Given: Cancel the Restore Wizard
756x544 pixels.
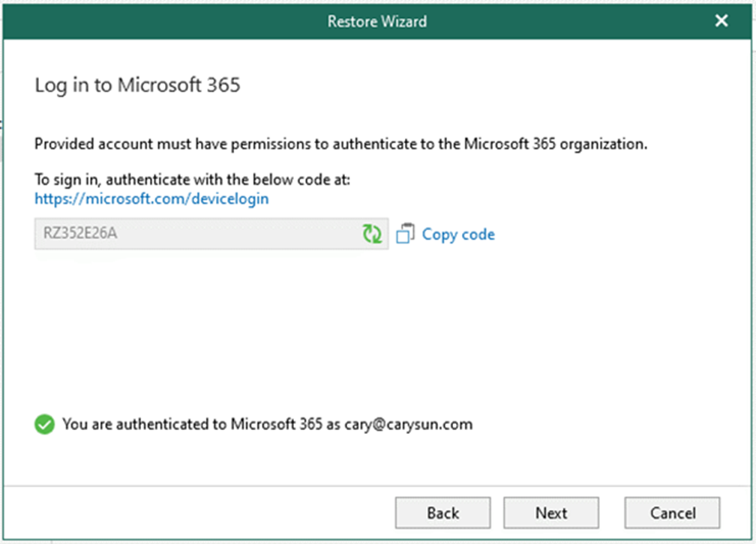Looking at the screenshot, I should pyautogui.click(x=672, y=513).
